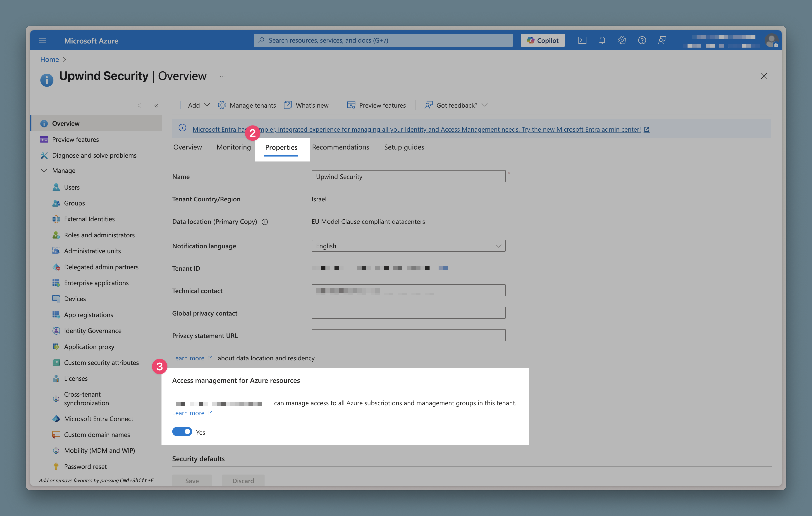The image size is (812, 516).
Task: Open Enterprise applications
Action: (96, 283)
